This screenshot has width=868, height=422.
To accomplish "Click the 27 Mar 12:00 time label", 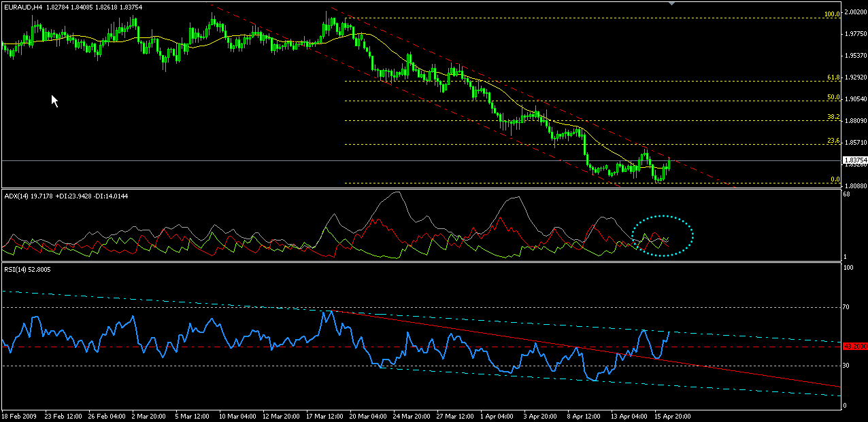I will (455, 415).
